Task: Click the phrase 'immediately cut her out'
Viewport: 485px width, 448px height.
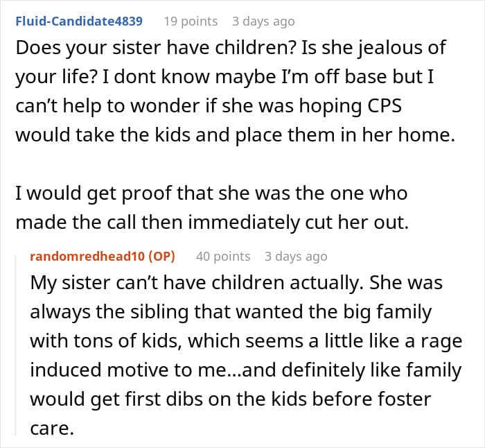Action: point(297,223)
